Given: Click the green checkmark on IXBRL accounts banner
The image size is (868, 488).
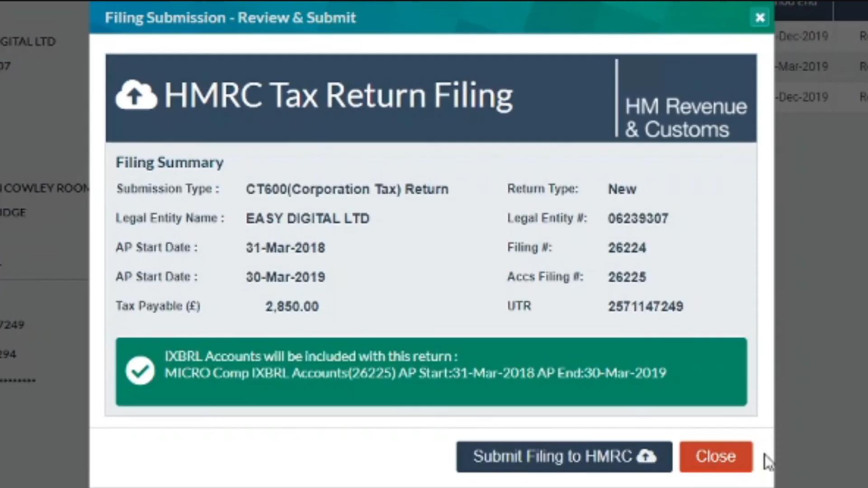Looking at the screenshot, I should coord(140,371).
